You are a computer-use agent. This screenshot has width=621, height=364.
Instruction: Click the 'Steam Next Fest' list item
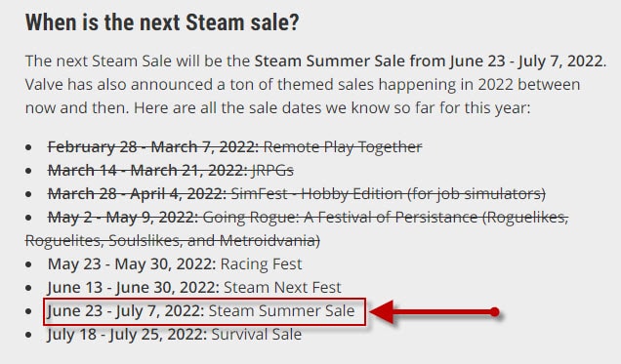(x=194, y=287)
